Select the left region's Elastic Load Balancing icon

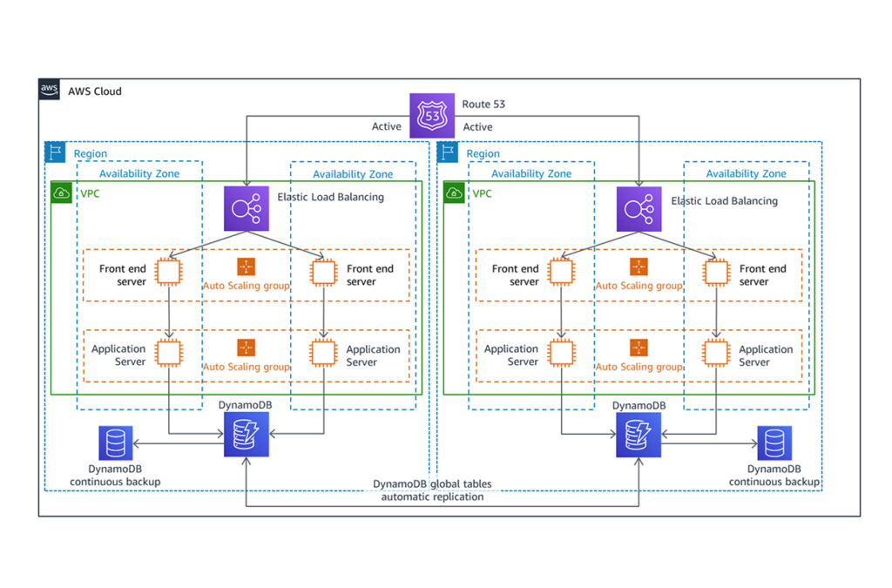tap(247, 209)
